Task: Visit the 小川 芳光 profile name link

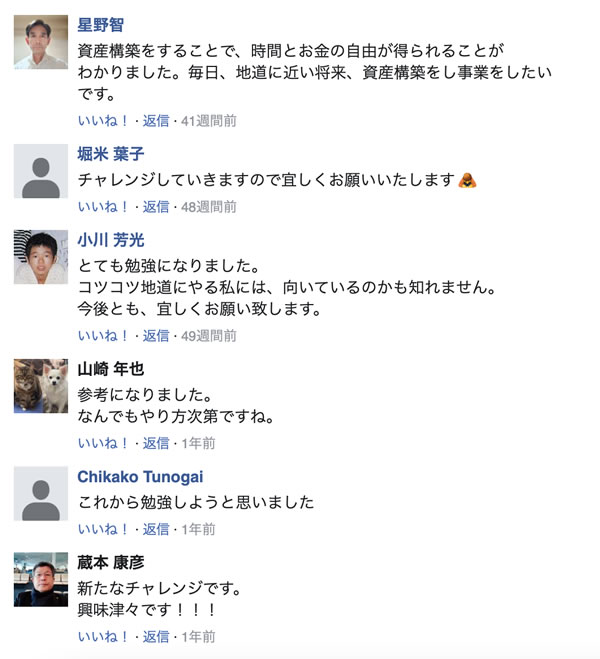Action: click(x=111, y=240)
